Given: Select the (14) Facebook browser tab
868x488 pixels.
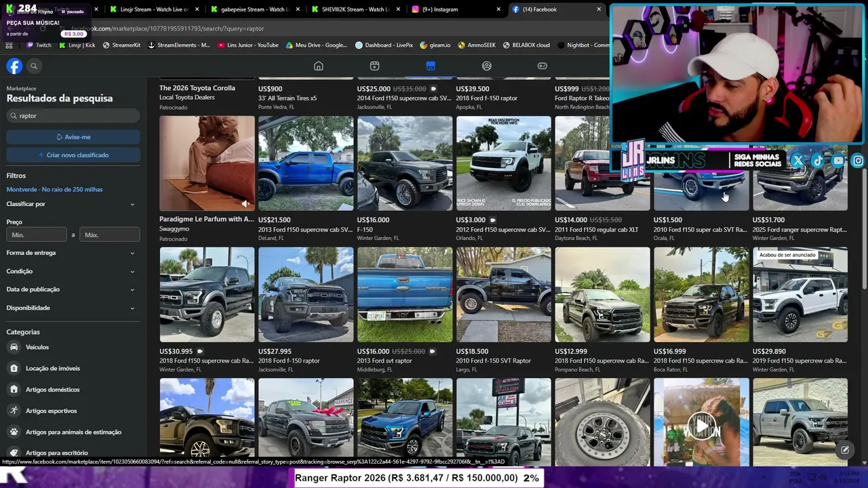Looking at the screenshot, I should (x=557, y=9).
